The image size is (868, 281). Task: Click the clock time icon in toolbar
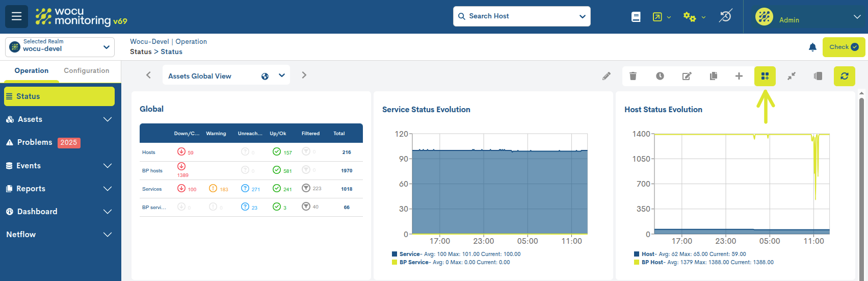point(660,76)
